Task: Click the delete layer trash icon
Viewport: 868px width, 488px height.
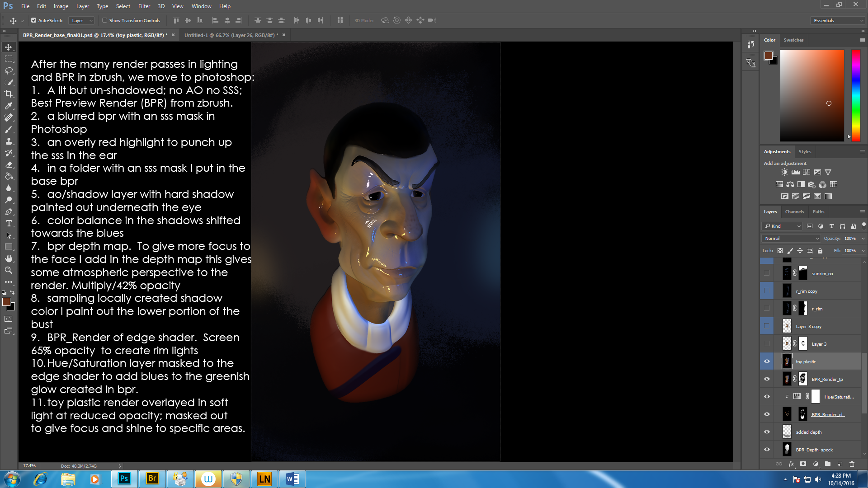Action: 852,464
